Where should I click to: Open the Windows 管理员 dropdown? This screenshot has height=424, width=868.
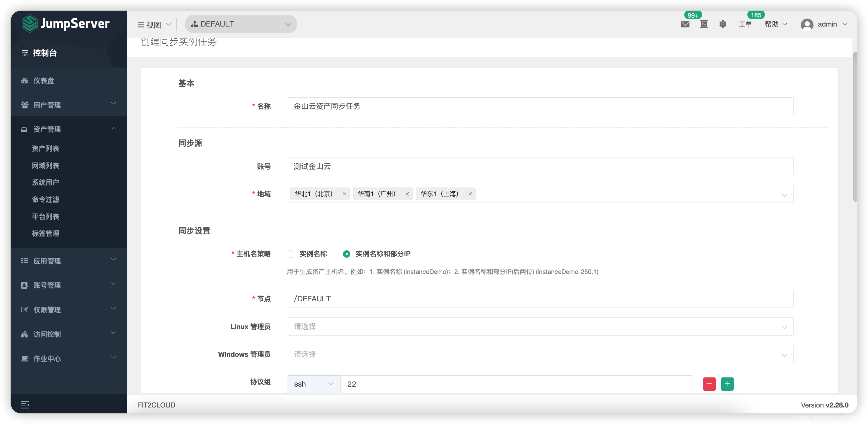(x=540, y=354)
